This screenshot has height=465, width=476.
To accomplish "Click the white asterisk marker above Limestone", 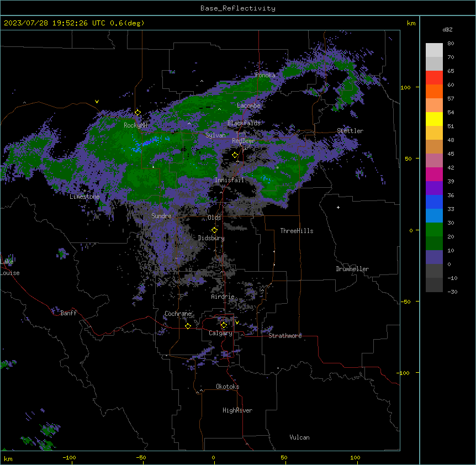I will point(84,191).
